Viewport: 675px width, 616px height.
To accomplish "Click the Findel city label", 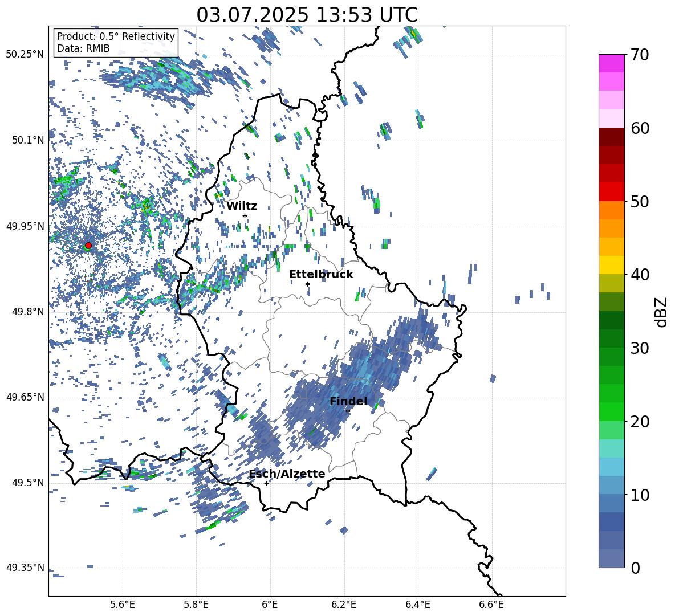I will 348,401.
